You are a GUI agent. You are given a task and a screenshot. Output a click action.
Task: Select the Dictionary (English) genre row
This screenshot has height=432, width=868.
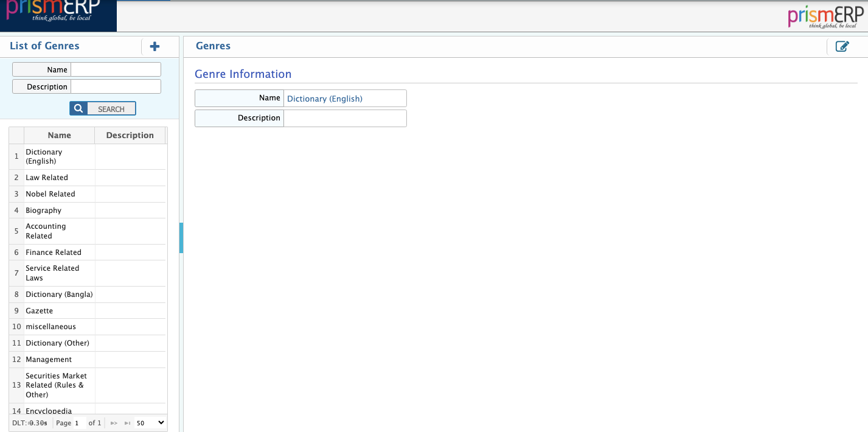coord(58,156)
